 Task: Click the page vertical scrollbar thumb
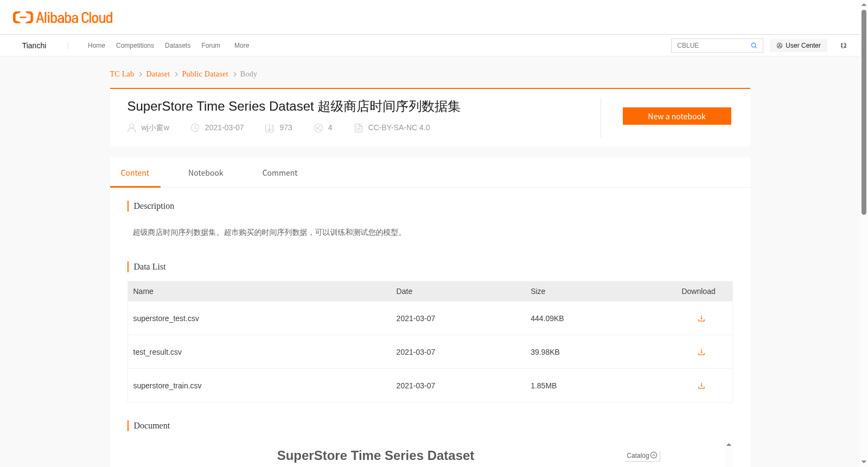click(x=864, y=112)
